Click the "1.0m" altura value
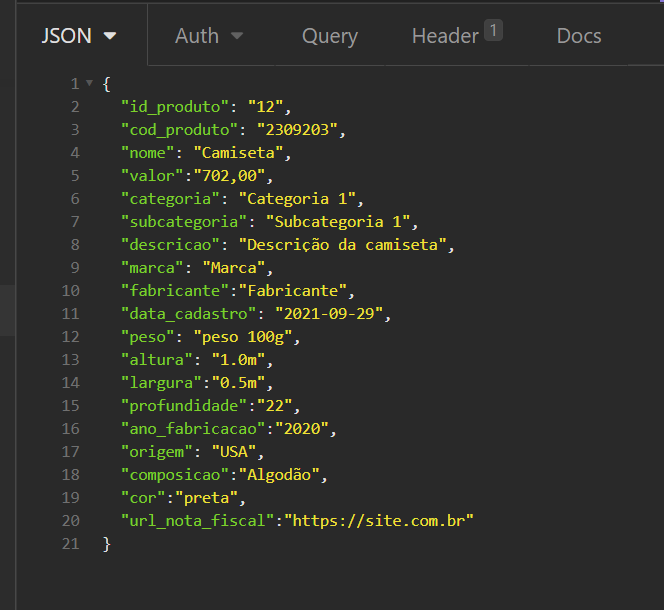Screen dimensions: 664x610 click(x=238, y=360)
